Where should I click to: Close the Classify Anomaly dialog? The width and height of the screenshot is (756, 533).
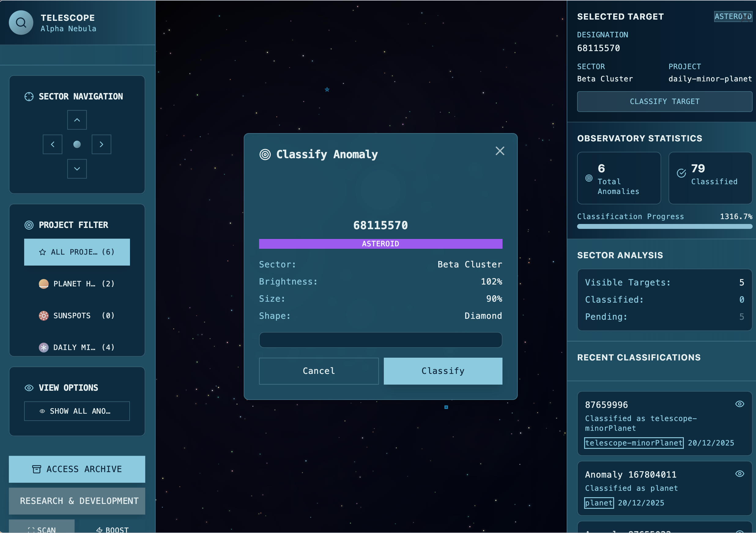[x=500, y=151]
